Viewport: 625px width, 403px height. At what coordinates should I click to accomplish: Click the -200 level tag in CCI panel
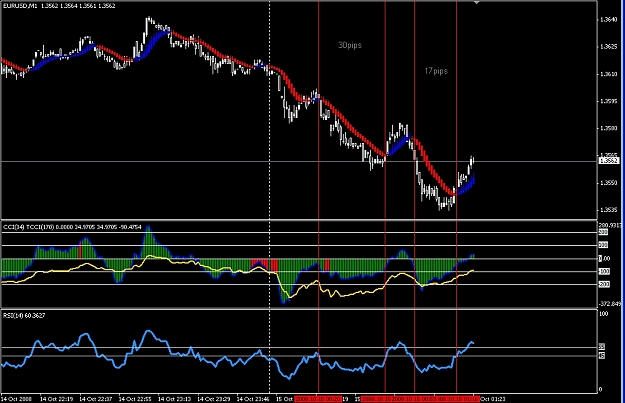click(603, 284)
